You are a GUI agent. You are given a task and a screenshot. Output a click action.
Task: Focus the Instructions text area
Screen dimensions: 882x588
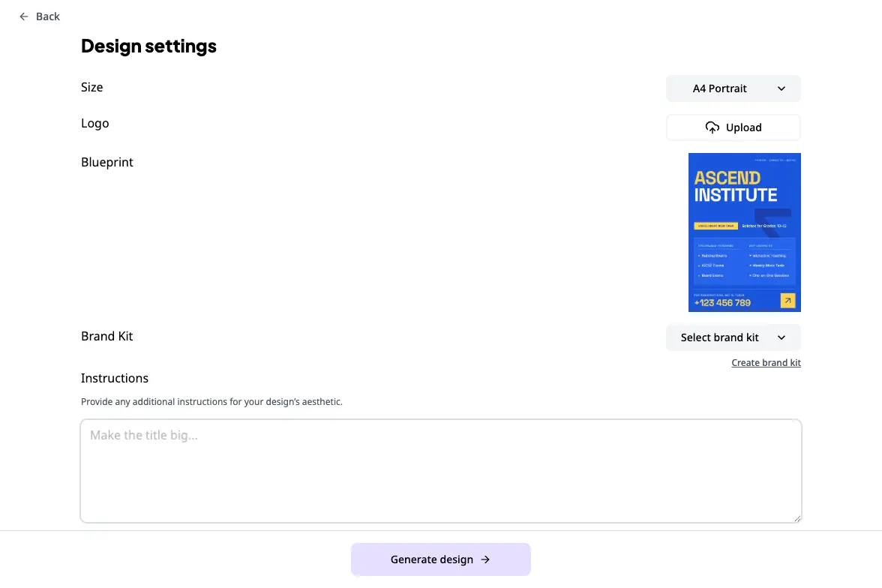click(441, 471)
